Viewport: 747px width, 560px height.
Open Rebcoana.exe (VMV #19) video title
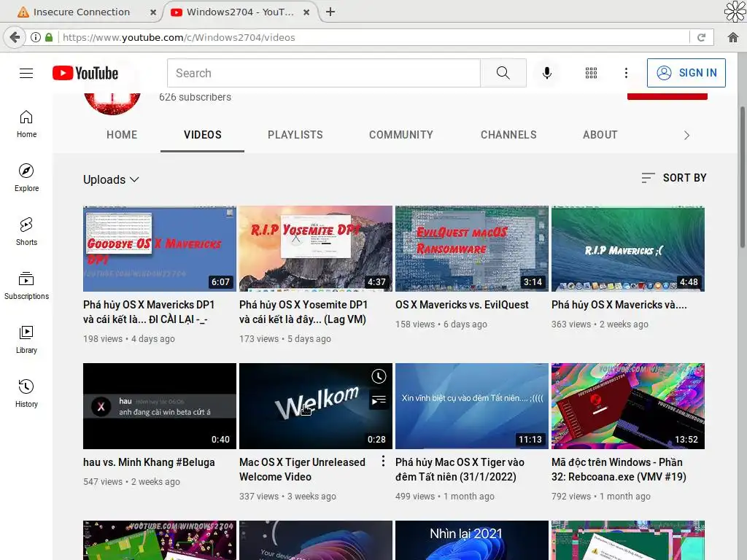coord(619,470)
